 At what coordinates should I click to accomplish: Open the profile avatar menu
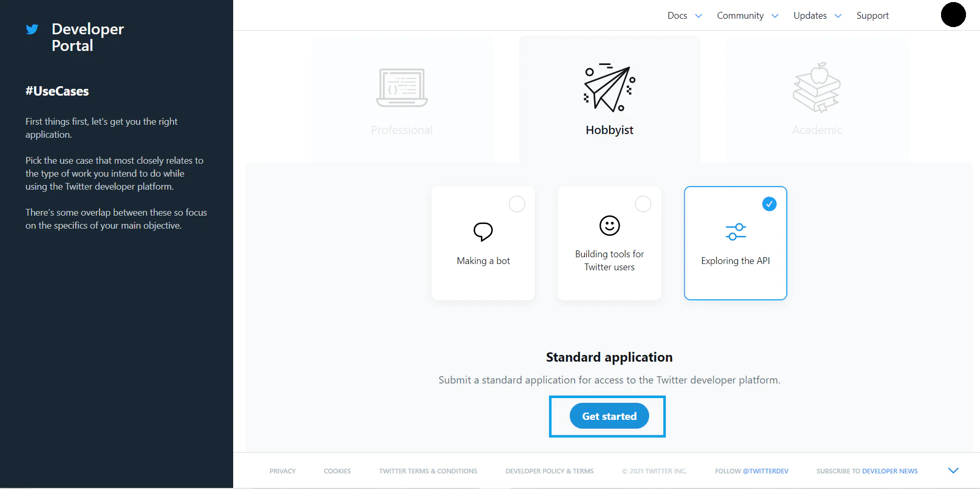[x=953, y=15]
